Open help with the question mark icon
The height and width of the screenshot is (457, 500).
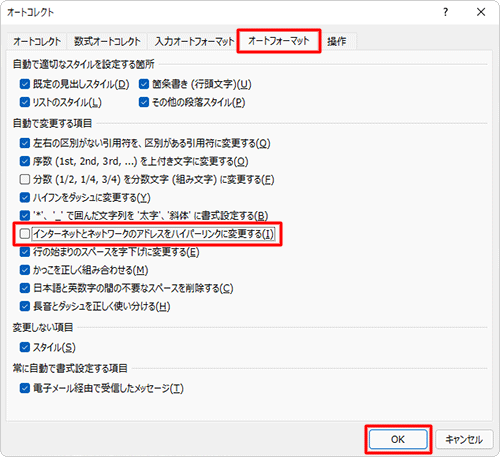[446, 12]
